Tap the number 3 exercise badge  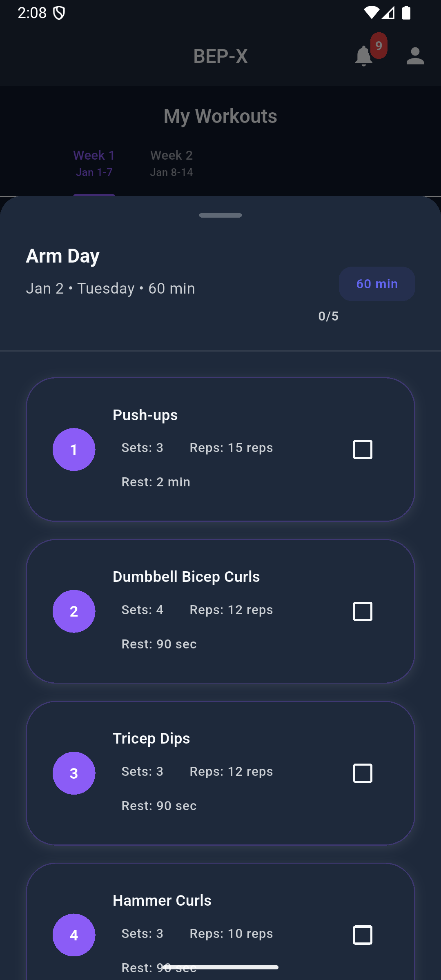(74, 773)
